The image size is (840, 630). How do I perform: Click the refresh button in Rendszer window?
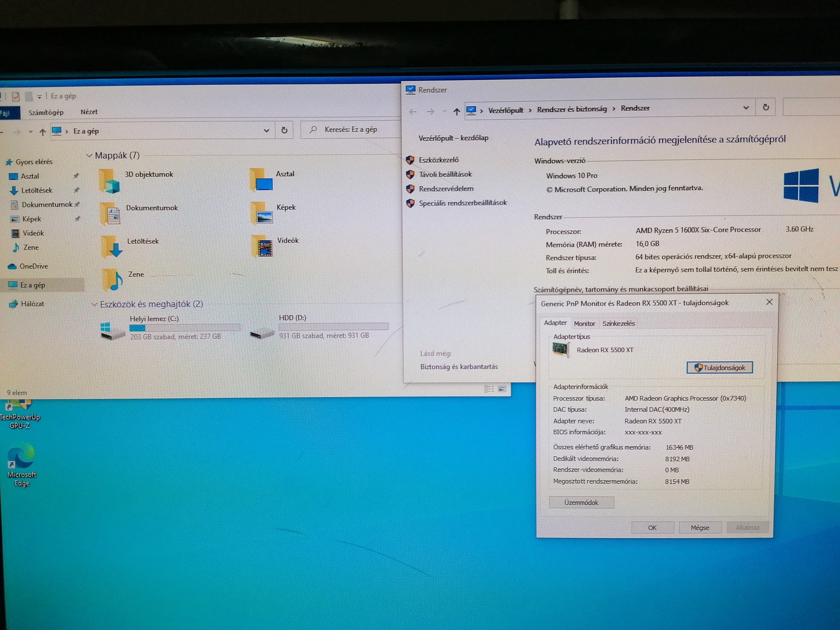tap(766, 108)
